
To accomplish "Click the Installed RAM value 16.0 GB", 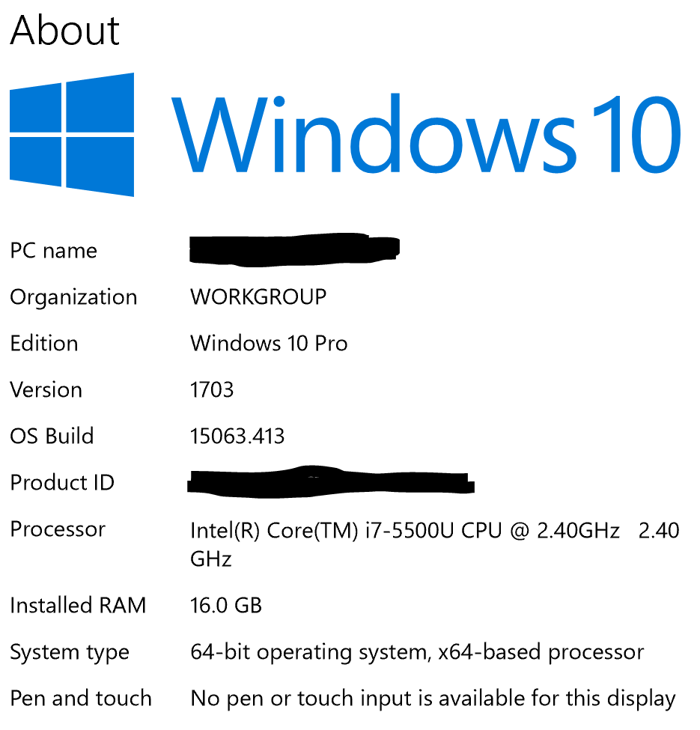I will pos(228,606).
